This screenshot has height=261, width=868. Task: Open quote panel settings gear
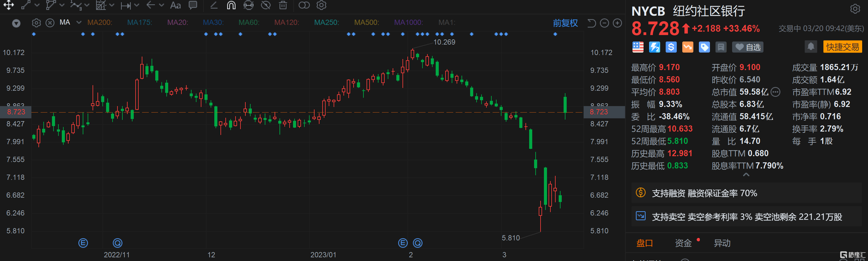855,9
